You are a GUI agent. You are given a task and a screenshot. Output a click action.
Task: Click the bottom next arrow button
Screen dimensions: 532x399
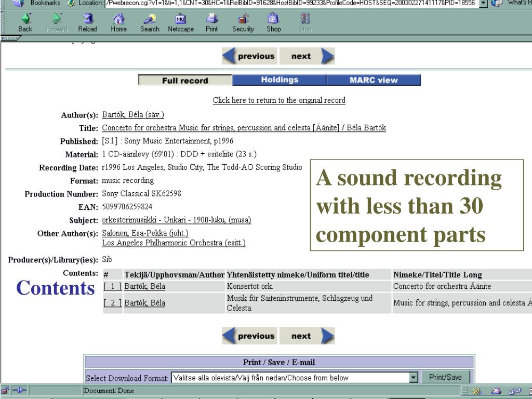point(307,336)
